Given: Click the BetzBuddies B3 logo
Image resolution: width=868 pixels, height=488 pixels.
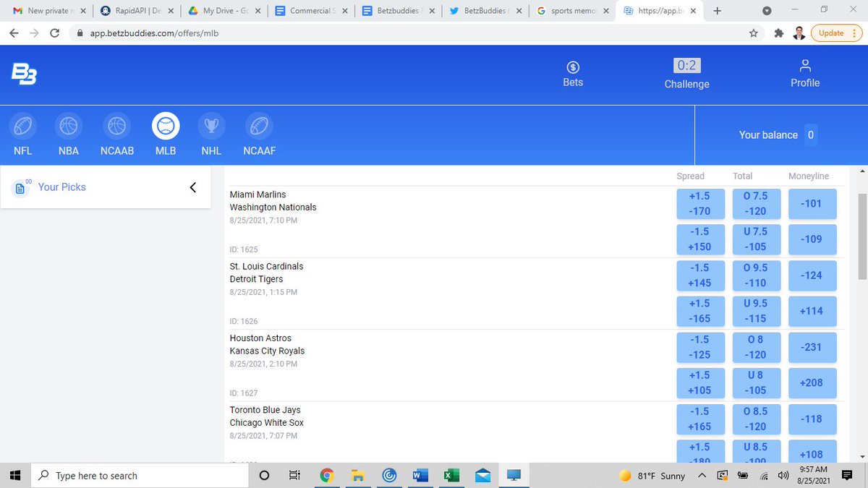Looking at the screenshot, I should click(23, 74).
